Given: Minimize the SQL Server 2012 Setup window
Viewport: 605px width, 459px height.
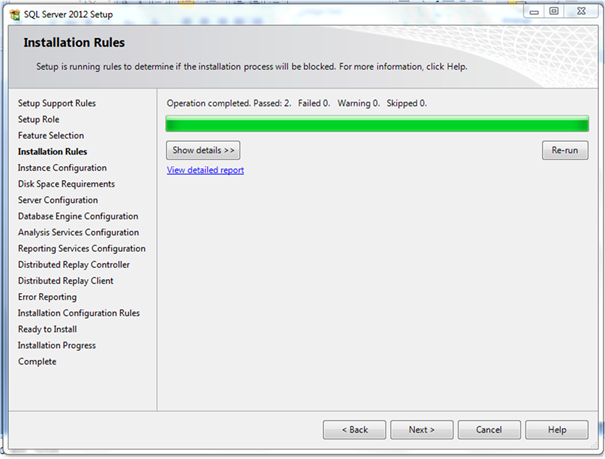Looking at the screenshot, I should [x=534, y=12].
